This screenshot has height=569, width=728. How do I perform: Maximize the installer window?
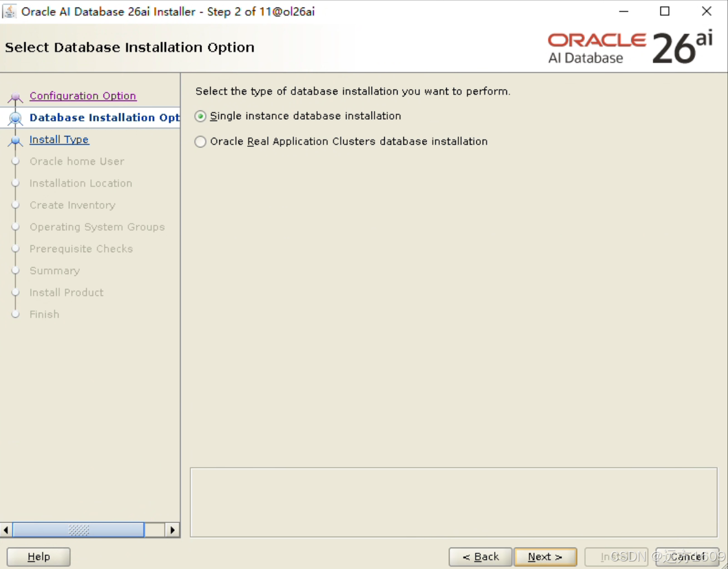tap(665, 12)
